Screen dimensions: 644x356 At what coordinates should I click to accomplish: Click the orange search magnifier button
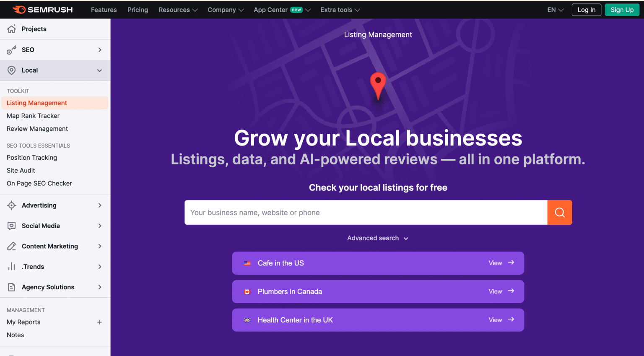(560, 212)
